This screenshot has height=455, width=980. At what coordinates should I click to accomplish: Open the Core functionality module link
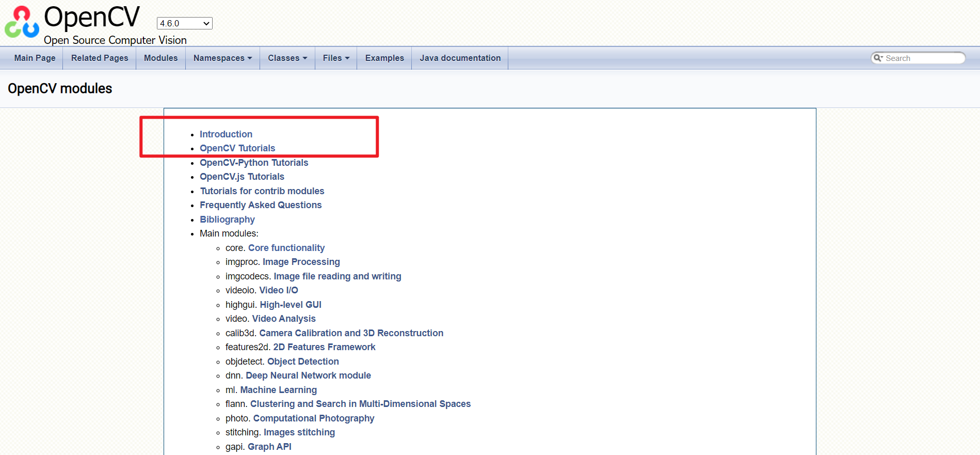click(x=286, y=248)
